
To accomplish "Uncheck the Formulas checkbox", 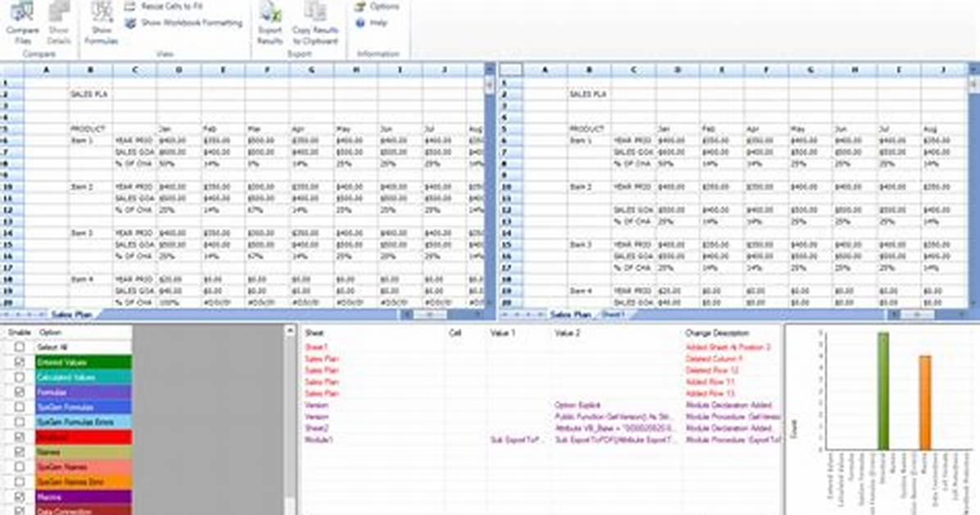I will pyautogui.click(x=20, y=392).
